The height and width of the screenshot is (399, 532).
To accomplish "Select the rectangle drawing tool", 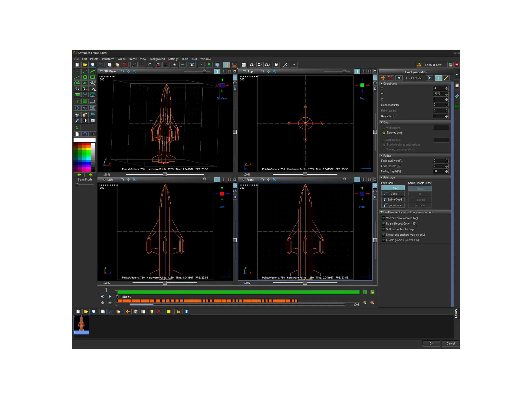I will pyautogui.click(x=92, y=77).
